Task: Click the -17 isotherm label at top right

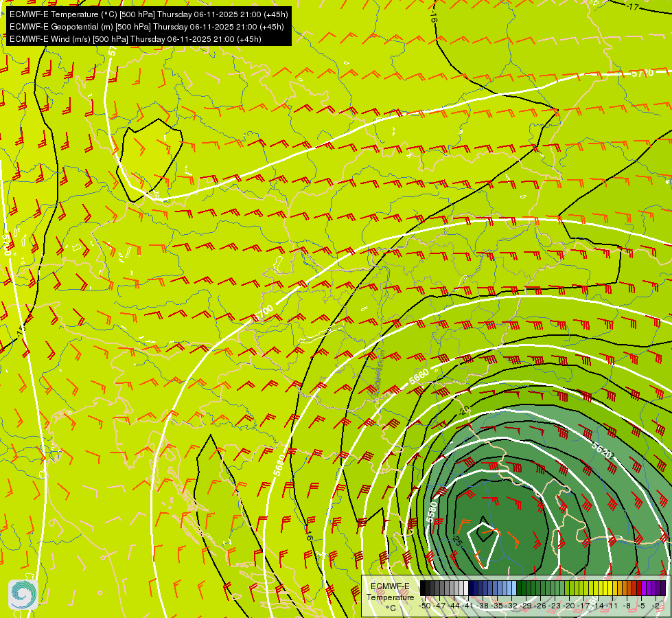Action: click(x=633, y=6)
